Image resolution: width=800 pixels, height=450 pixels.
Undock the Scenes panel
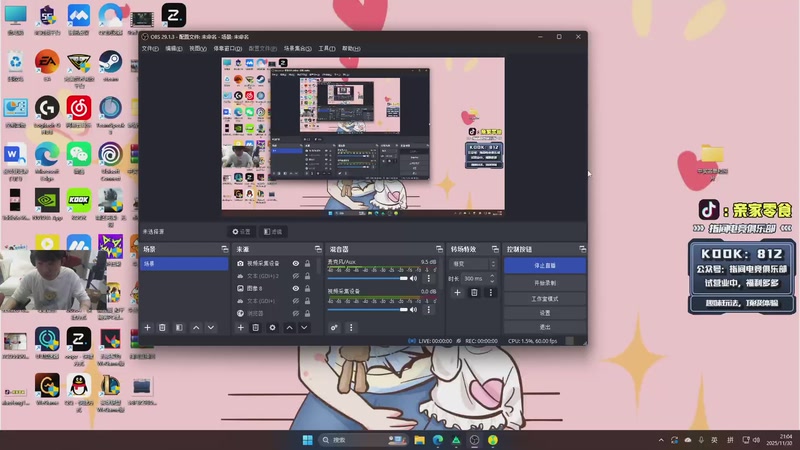[x=225, y=249]
